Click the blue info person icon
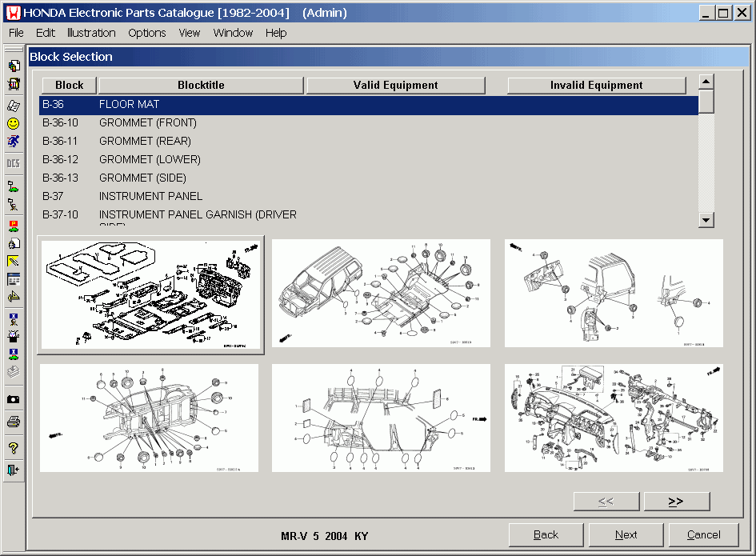Viewport: 756px width, 556px height. [14, 318]
